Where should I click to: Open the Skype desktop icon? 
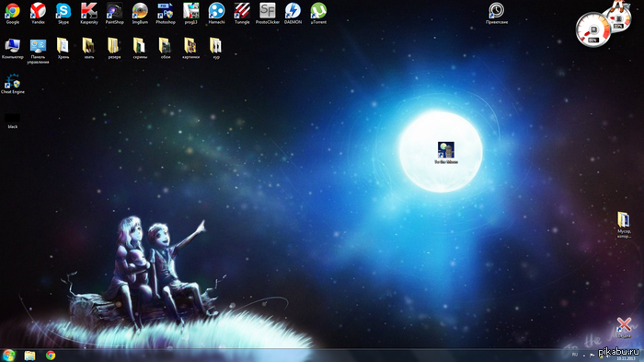[x=63, y=13]
